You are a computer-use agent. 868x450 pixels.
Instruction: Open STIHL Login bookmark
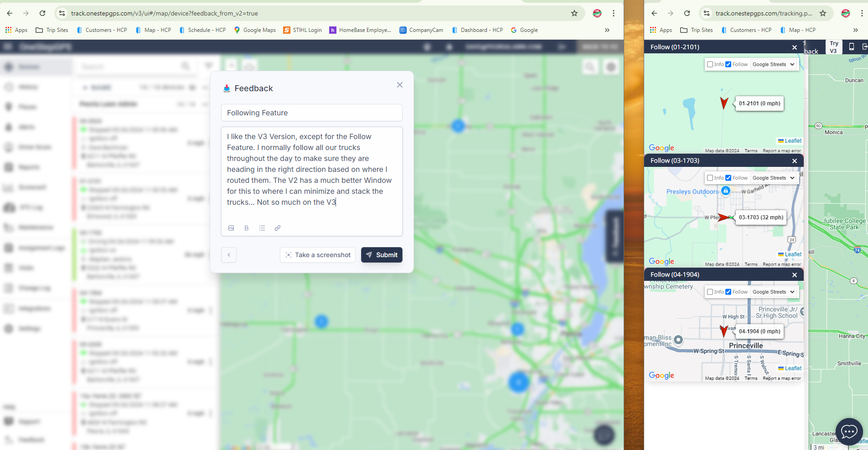(x=303, y=30)
